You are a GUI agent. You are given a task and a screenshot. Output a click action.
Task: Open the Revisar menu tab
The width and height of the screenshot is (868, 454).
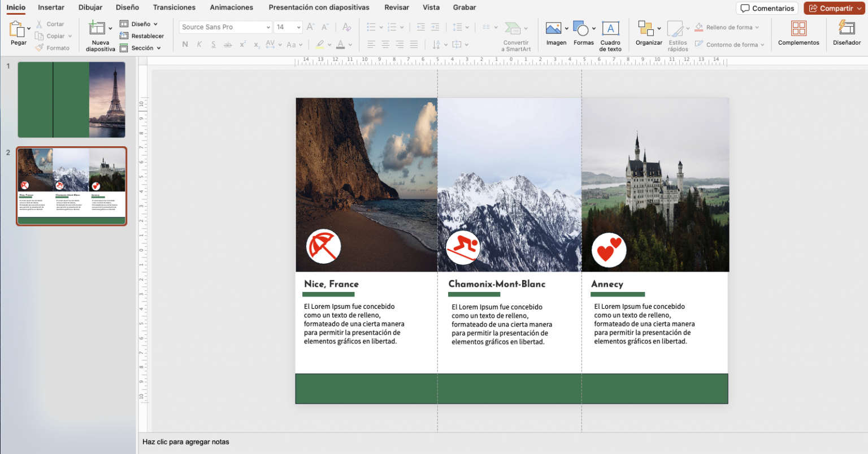pyautogui.click(x=396, y=7)
